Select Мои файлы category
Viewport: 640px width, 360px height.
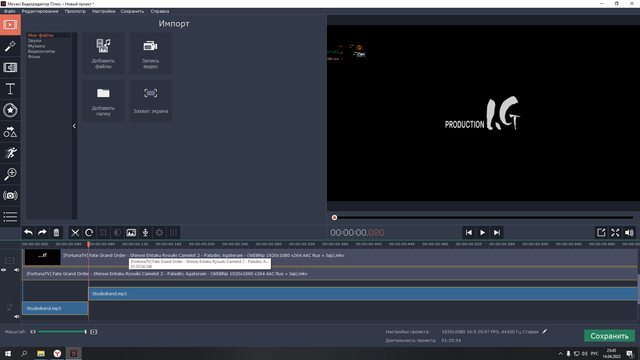40,36
